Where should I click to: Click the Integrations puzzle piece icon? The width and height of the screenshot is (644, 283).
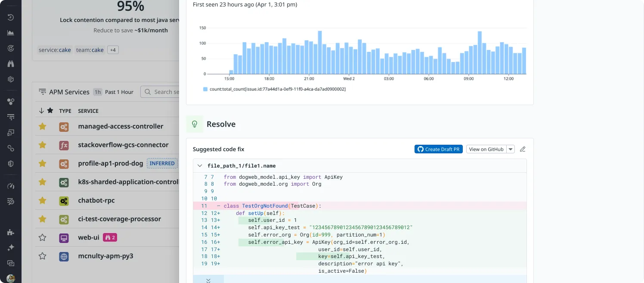point(11,232)
